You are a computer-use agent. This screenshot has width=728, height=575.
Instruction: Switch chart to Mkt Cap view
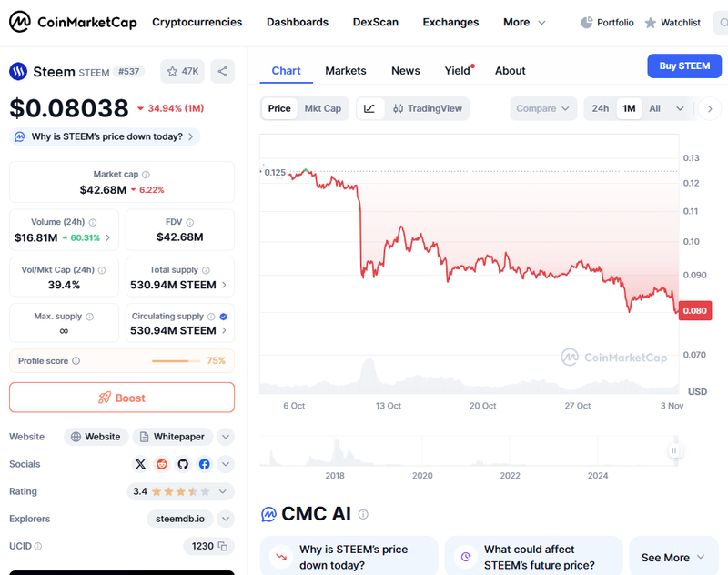(322, 108)
